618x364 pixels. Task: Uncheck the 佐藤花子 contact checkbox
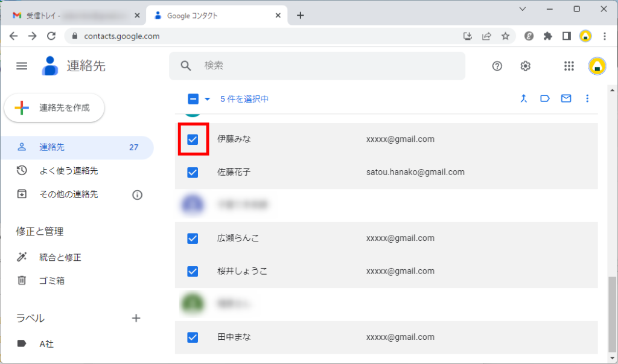point(193,173)
